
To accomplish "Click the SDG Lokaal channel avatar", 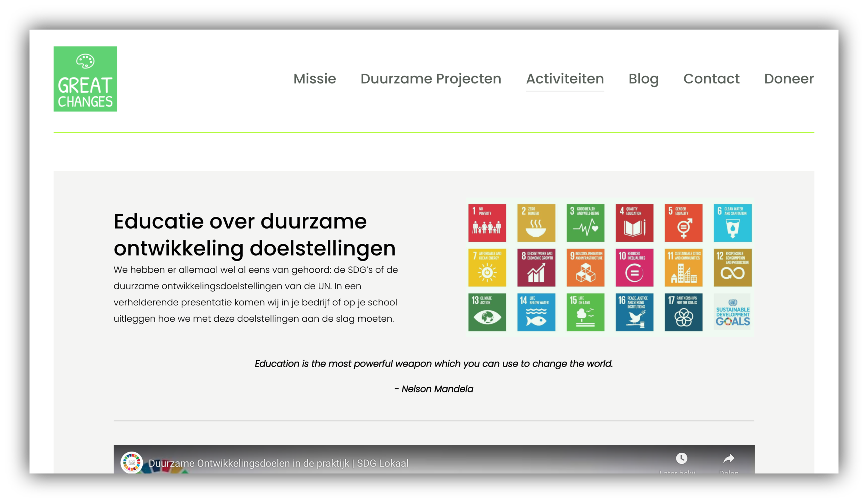I will tap(132, 462).
